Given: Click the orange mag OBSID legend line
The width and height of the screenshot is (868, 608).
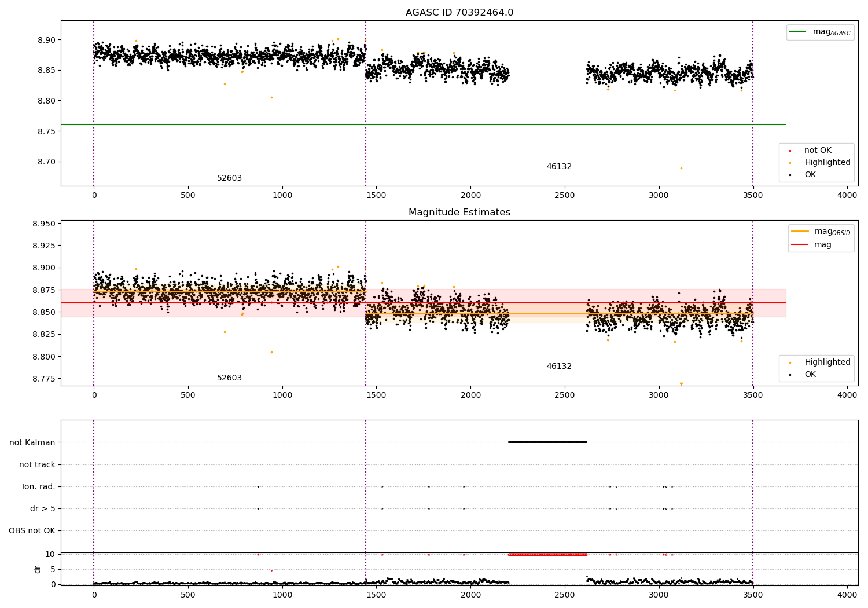Looking at the screenshot, I should 800,232.
